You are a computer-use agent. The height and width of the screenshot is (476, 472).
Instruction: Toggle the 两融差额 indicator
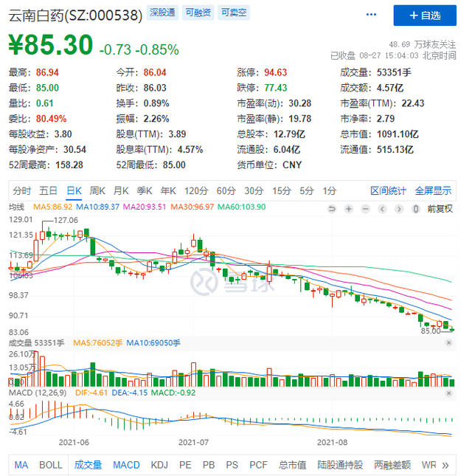point(392,465)
